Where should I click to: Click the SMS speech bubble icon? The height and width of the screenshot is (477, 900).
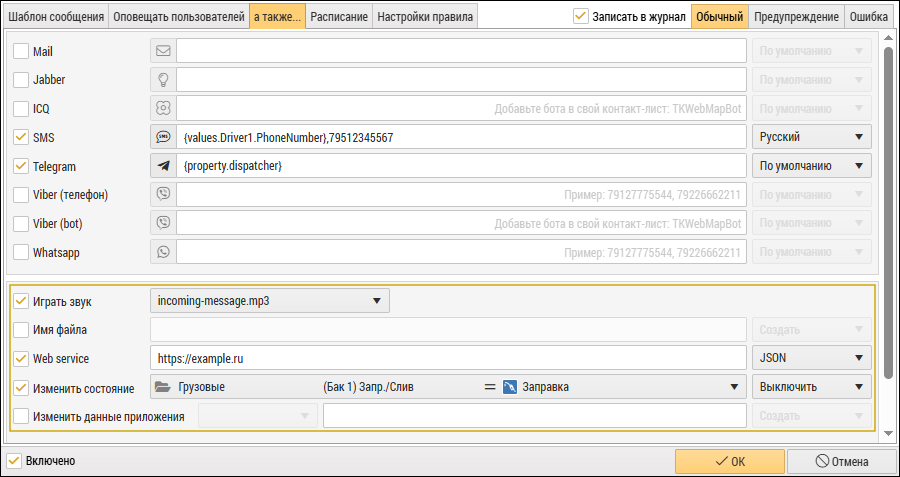[x=163, y=138]
